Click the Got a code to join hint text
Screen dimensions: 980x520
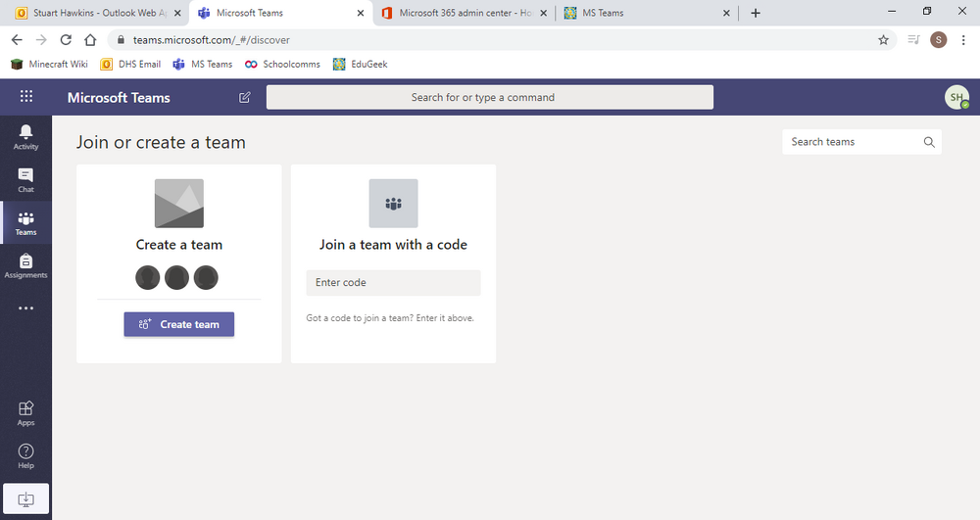coord(390,318)
